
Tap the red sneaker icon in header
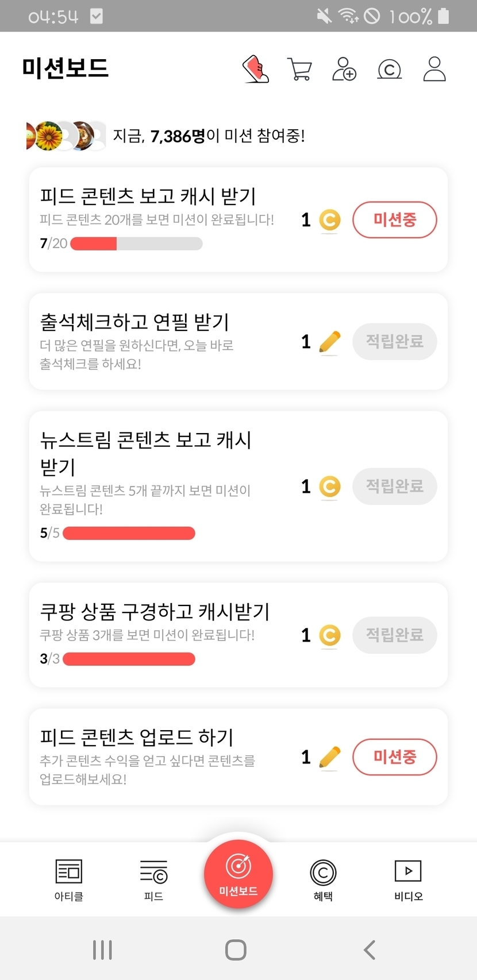tap(256, 70)
